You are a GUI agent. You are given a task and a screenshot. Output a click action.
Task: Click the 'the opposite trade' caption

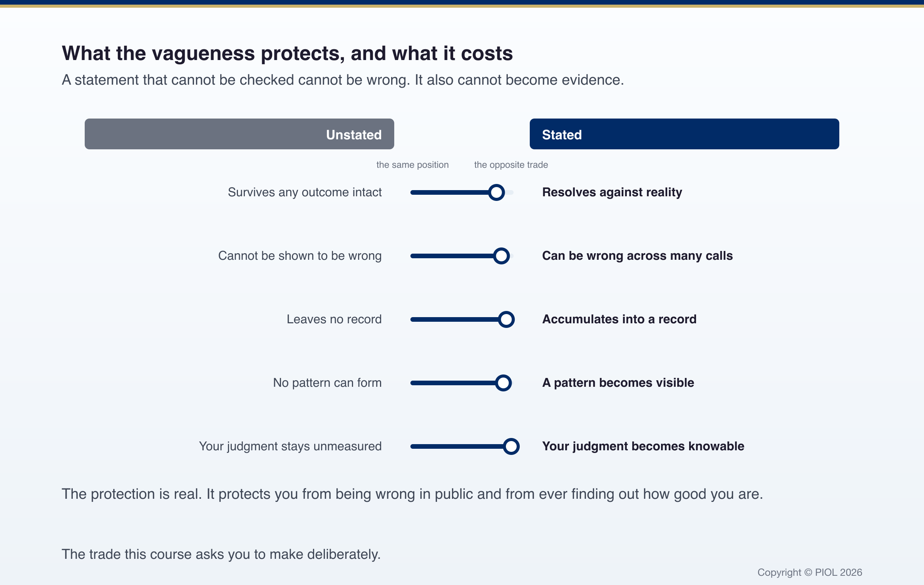click(511, 165)
